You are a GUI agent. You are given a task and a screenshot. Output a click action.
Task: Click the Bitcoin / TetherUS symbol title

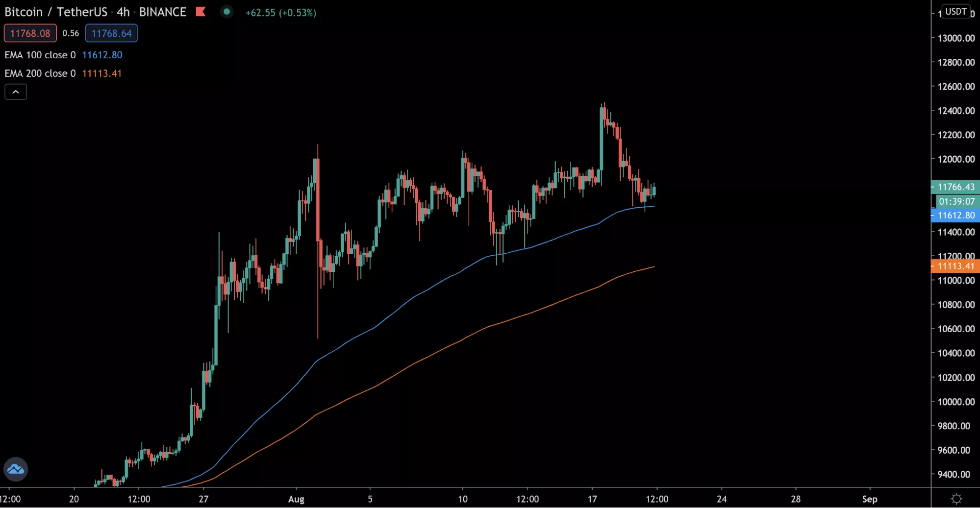[55, 12]
